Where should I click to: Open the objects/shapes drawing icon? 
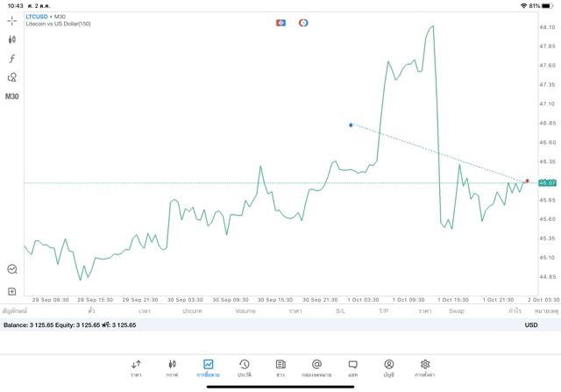[12, 77]
